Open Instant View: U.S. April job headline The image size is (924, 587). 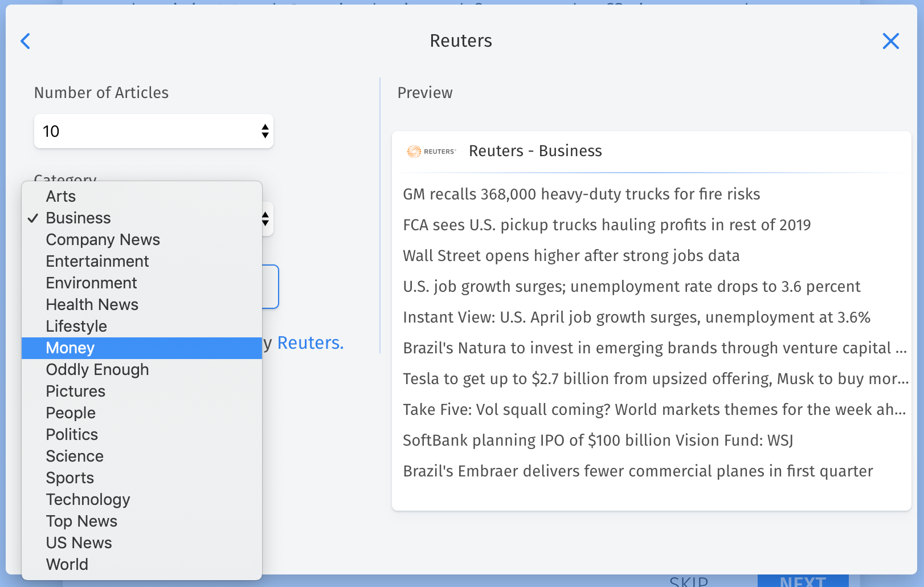[637, 317]
